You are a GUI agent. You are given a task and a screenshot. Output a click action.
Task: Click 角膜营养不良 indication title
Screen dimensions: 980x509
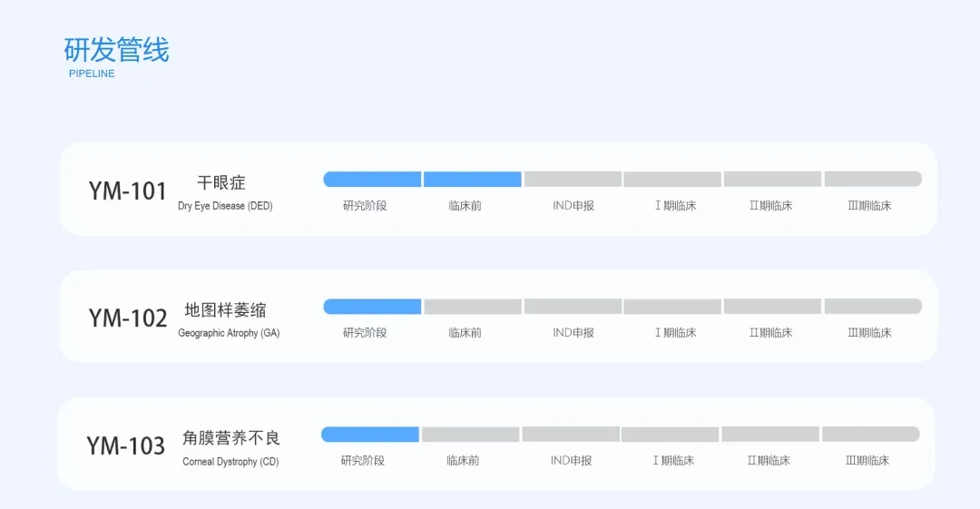231,437
